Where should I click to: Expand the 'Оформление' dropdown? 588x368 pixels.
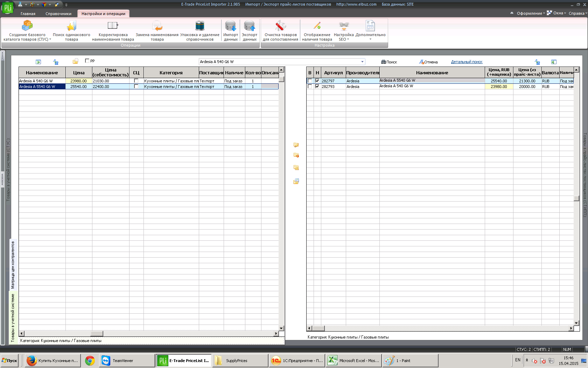(531, 13)
